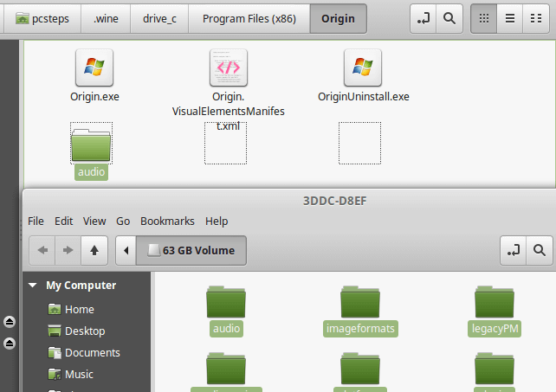Click the 63 GB Volume path button

pos(191,250)
